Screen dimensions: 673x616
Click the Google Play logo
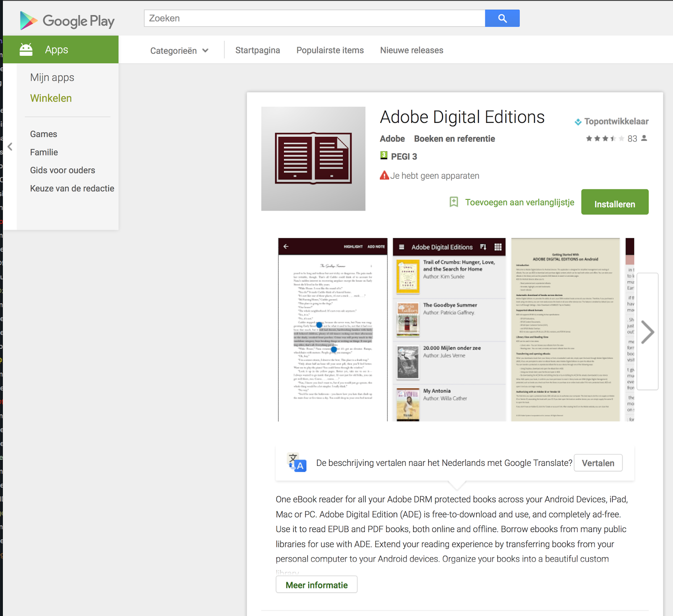(x=67, y=21)
